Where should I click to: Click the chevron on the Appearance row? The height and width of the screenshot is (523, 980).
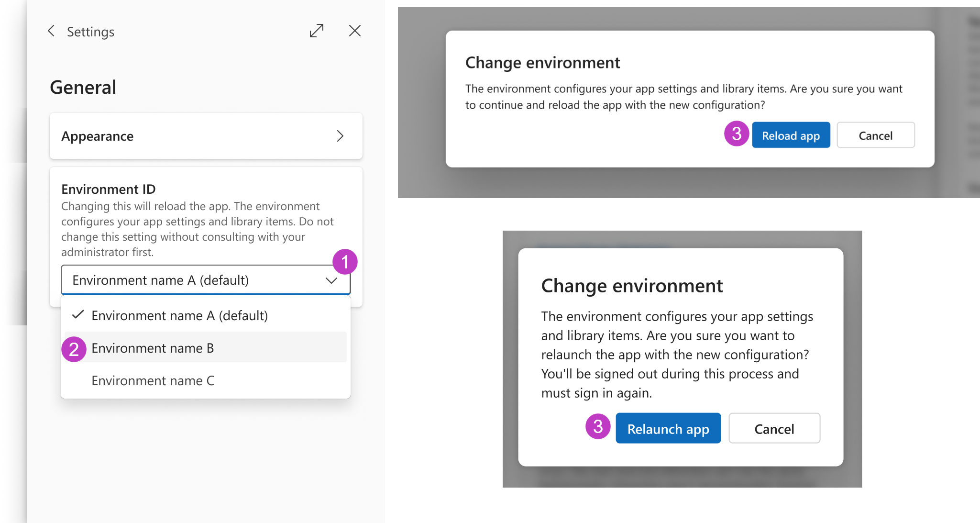[341, 136]
